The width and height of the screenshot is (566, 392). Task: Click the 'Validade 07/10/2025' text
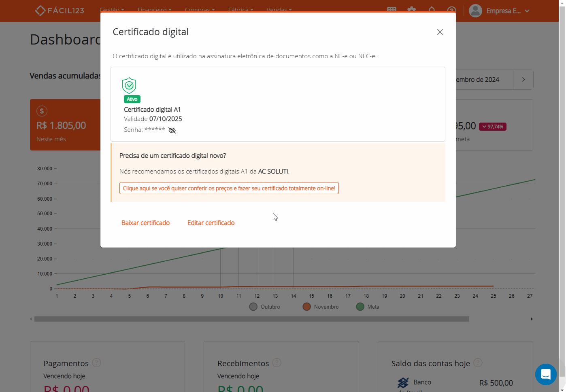[x=153, y=119]
